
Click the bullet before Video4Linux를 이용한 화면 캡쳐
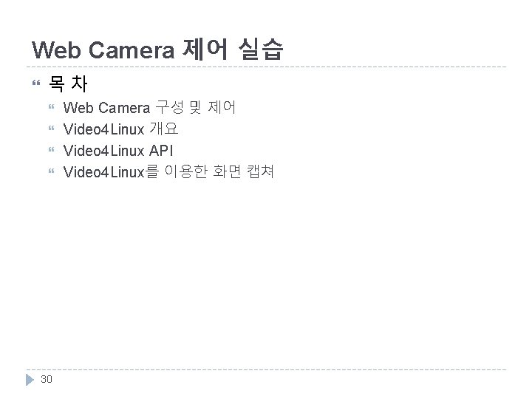52,171
